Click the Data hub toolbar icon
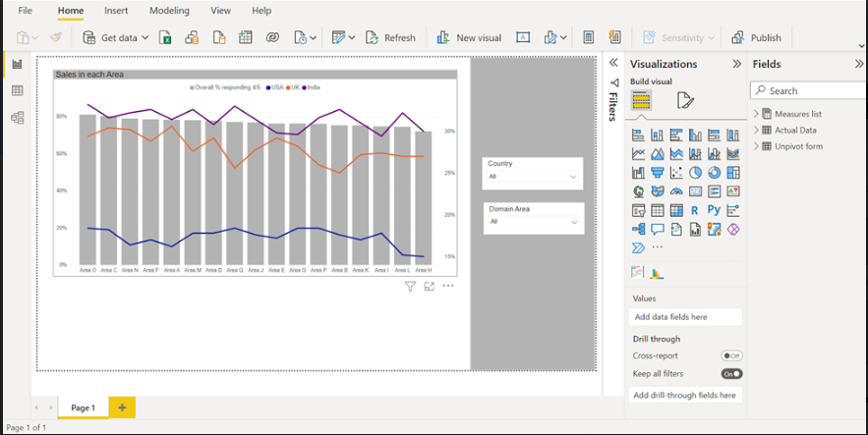This screenshot has width=868, height=435. coord(192,37)
